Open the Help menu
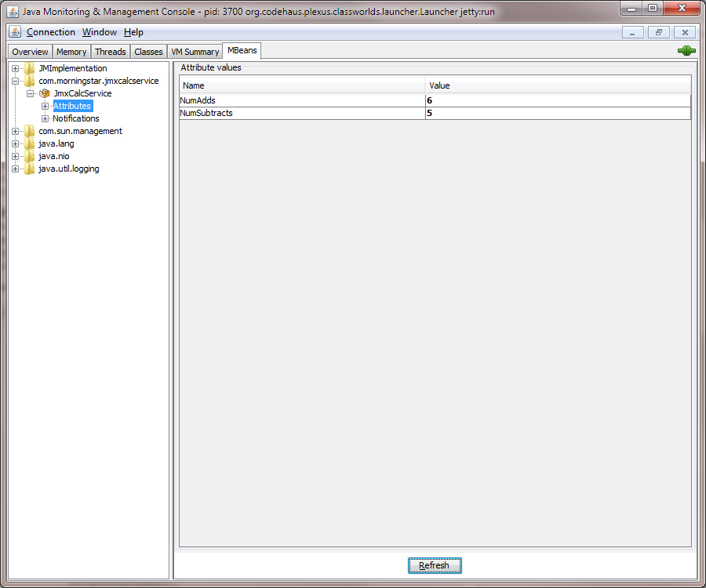The width and height of the screenshot is (706, 588). pyautogui.click(x=133, y=32)
